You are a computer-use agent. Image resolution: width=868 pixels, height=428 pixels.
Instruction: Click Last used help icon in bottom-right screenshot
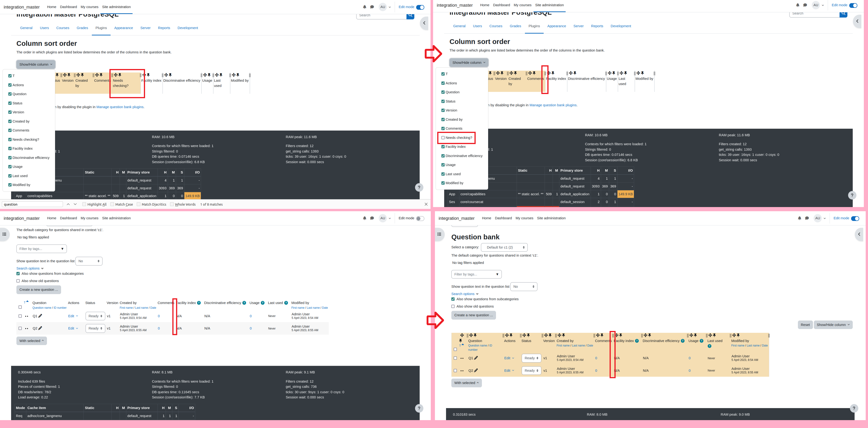[709, 346]
